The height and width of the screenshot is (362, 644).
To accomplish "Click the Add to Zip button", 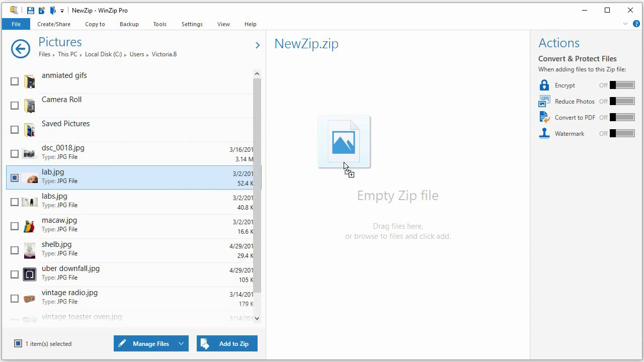I will [227, 343].
